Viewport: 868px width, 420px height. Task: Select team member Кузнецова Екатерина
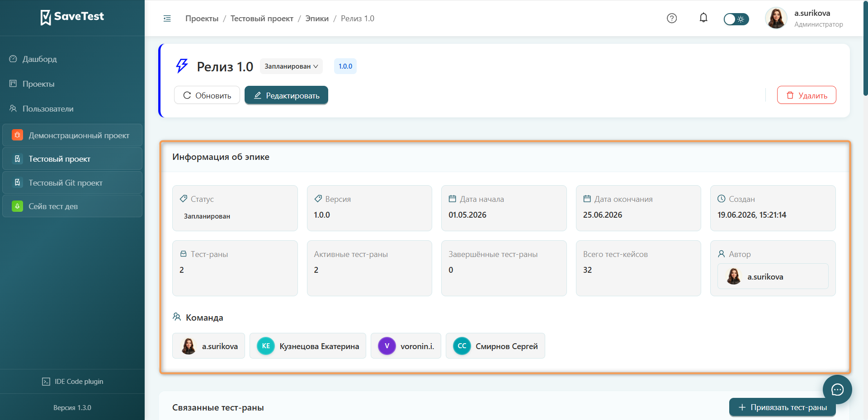308,346
